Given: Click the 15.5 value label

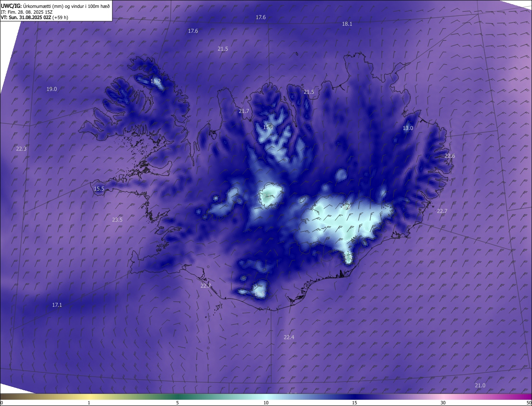Looking at the screenshot, I should [99, 189].
